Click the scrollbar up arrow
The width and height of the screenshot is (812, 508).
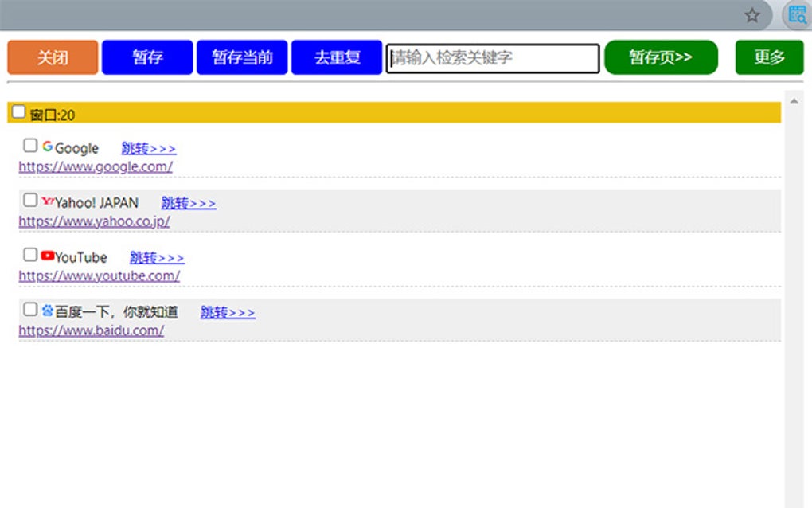point(794,100)
